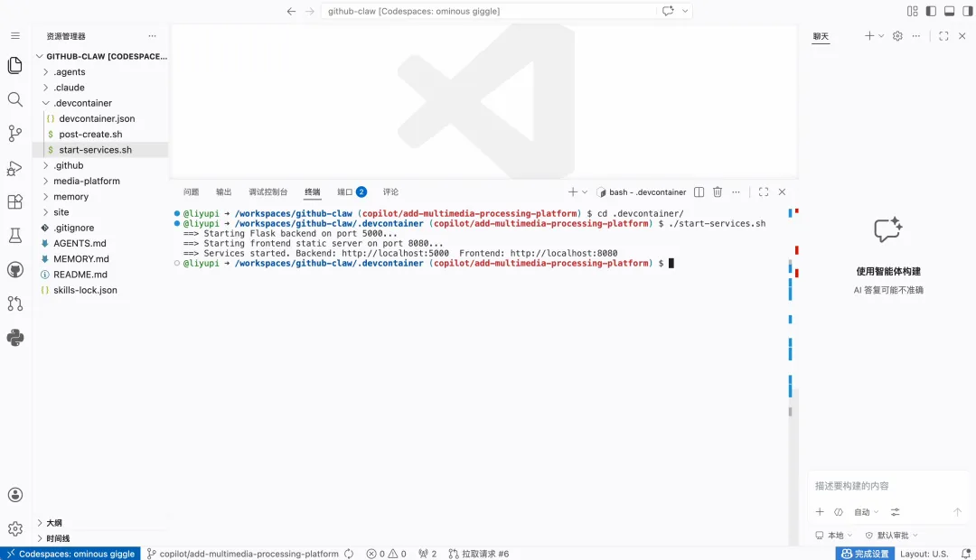Image resolution: width=976 pixels, height=560 pixels.
Task: Kill terminal using the trash icon
Action: click(718, 192)
